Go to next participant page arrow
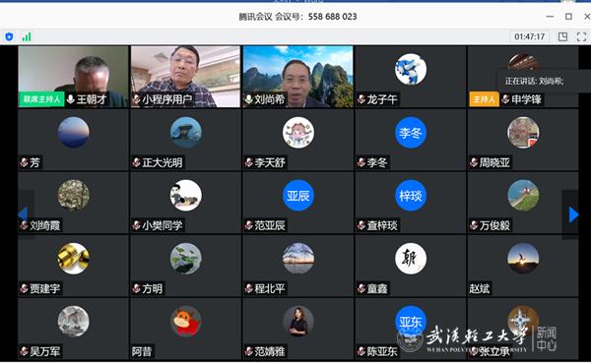Screen dimensions: 591x364 (x=573, y=214)
